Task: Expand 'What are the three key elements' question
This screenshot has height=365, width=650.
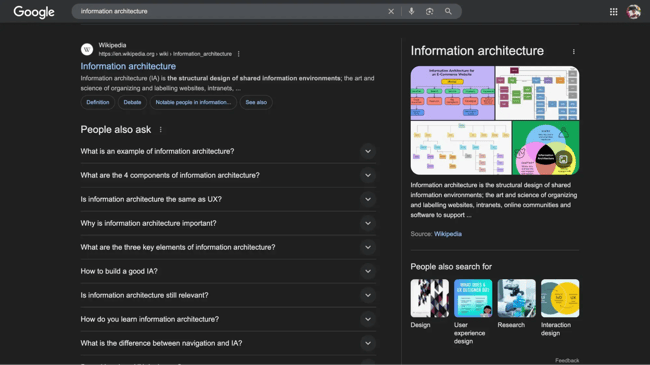Action: click(x=228, y=248)
